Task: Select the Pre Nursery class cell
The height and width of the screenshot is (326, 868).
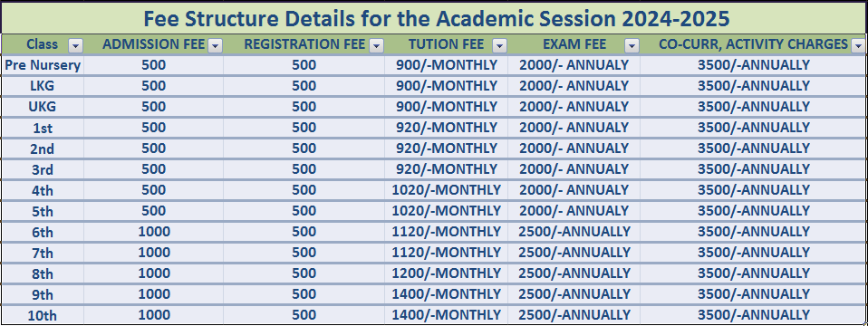Action: 43,65
